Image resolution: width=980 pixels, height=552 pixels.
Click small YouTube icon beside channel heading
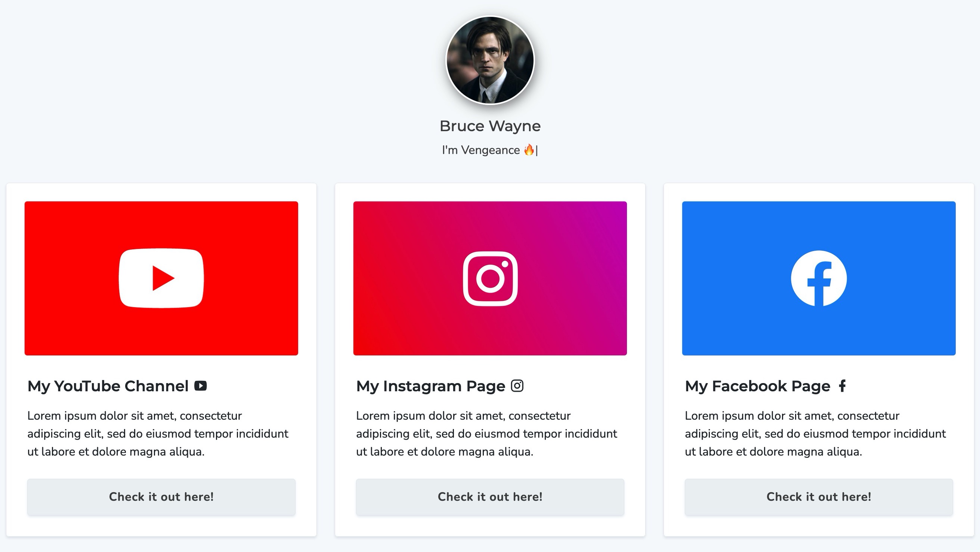(x=201, y=386)
